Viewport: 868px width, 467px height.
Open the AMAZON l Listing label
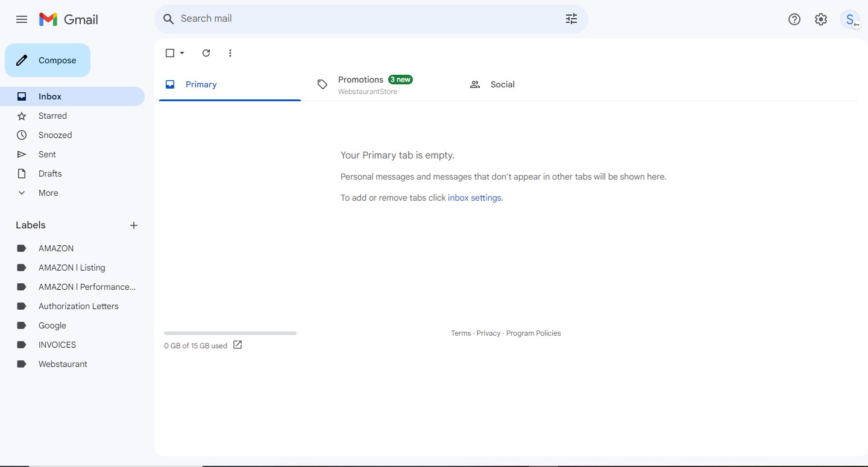(72, 268)
